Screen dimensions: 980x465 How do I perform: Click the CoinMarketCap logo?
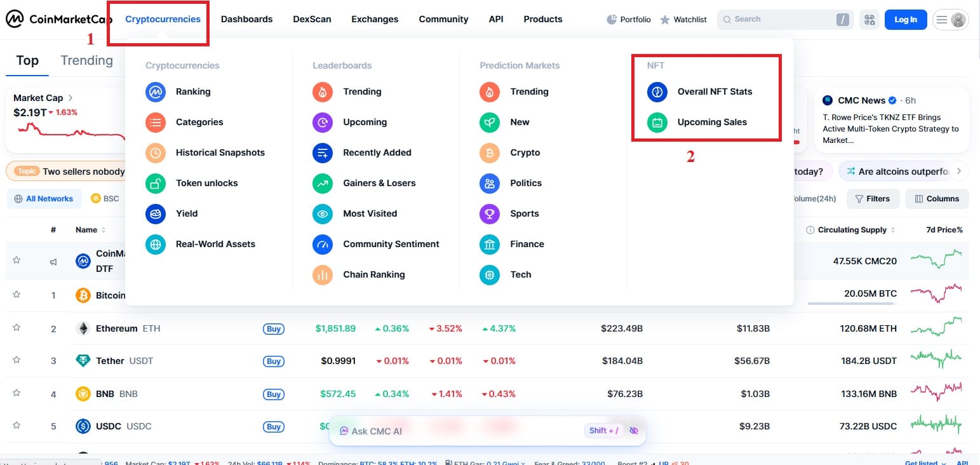click(59, 20)
